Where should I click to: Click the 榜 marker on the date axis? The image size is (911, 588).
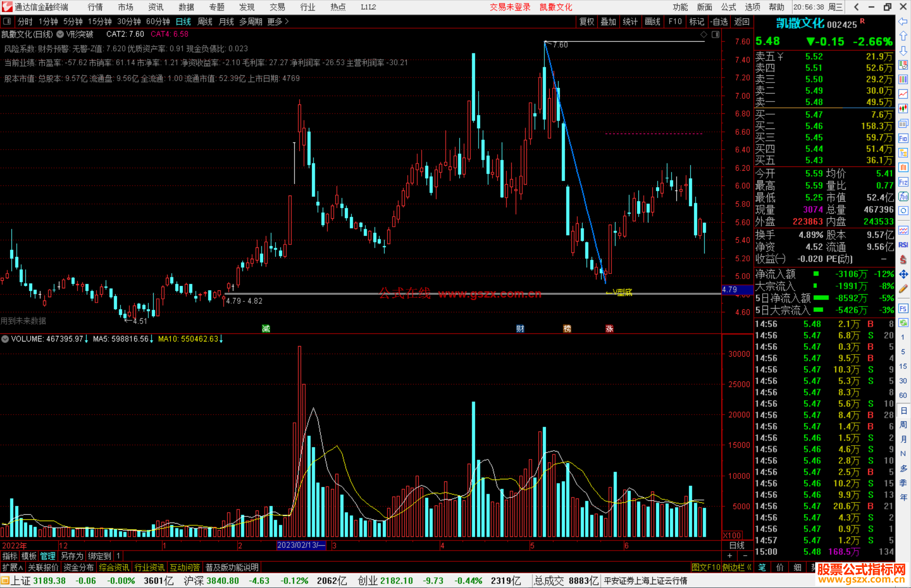567,329
